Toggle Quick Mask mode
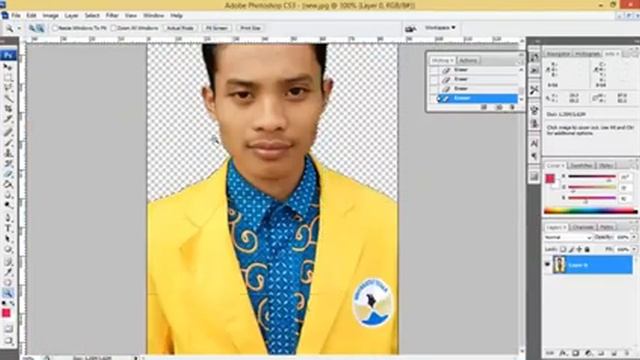This screenshot has width=640, height=360. pyautogui.click(x=8, y=329)
